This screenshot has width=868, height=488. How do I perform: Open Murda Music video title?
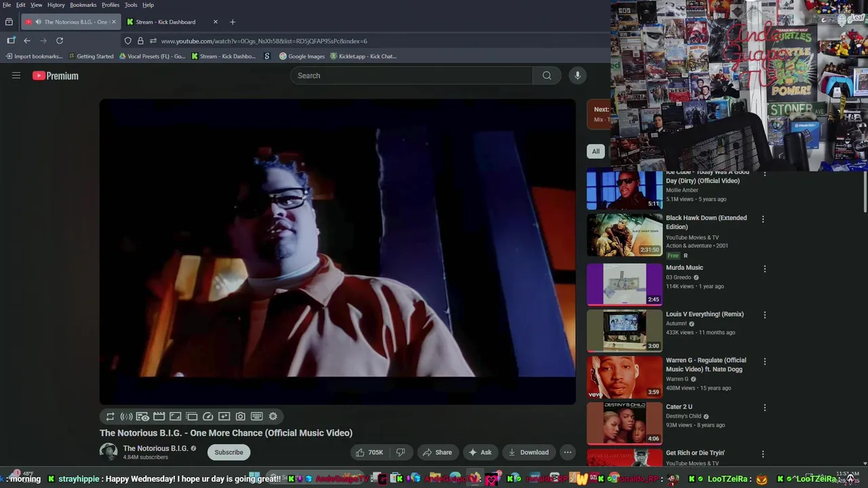point(684,268)
